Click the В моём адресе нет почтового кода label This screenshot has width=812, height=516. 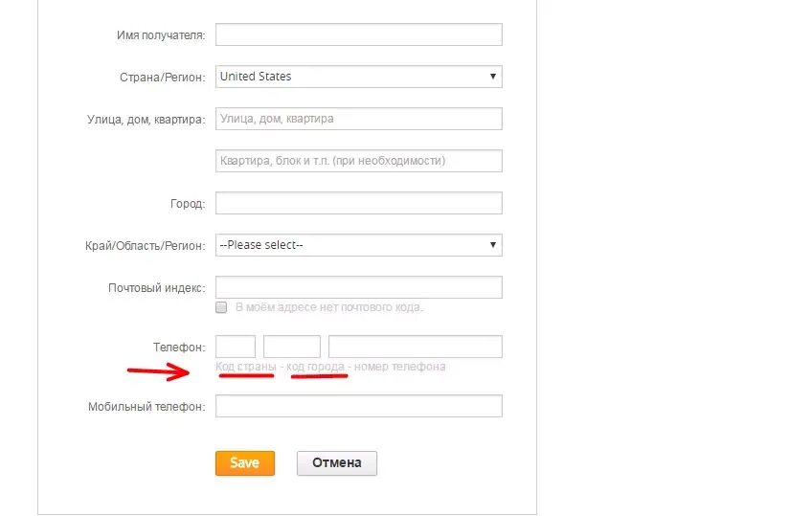[x=329, y=307]
